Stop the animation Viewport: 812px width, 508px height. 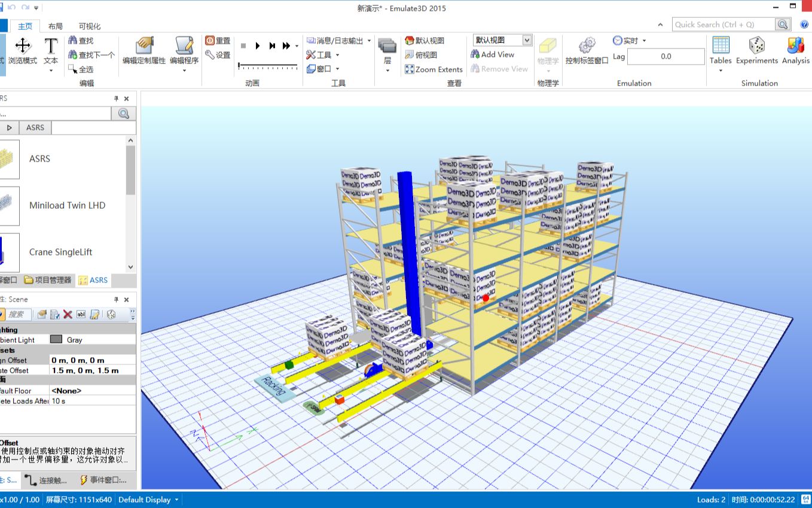coord(243,46)
